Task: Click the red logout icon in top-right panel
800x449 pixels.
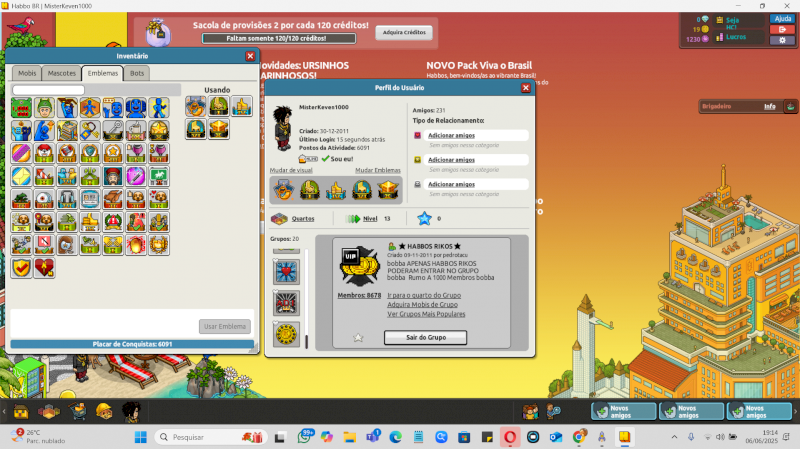Action: click(782, 30)
